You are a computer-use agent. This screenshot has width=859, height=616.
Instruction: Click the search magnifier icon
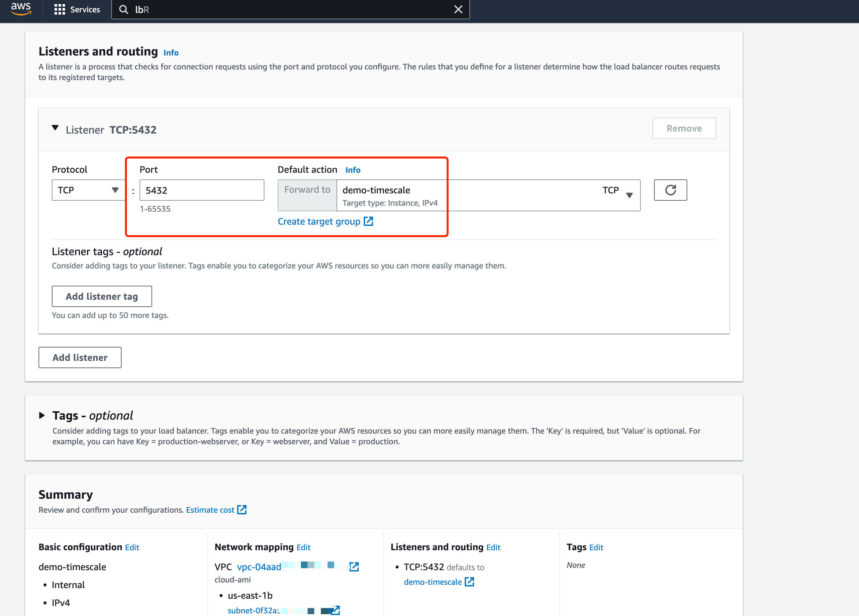[124, 10]
